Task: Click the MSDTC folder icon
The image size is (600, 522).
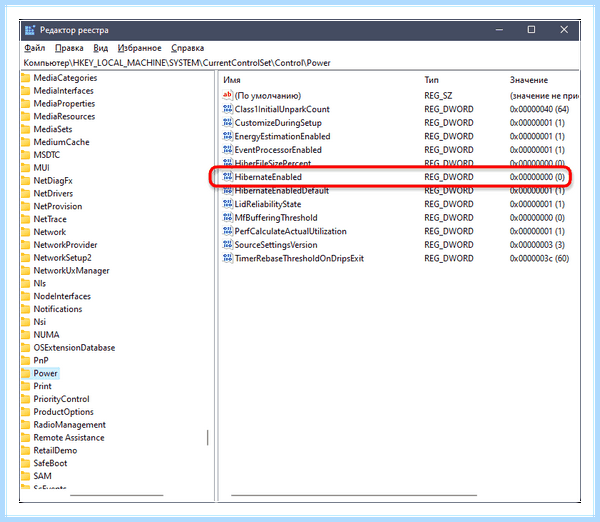Action: coord(26,155)
